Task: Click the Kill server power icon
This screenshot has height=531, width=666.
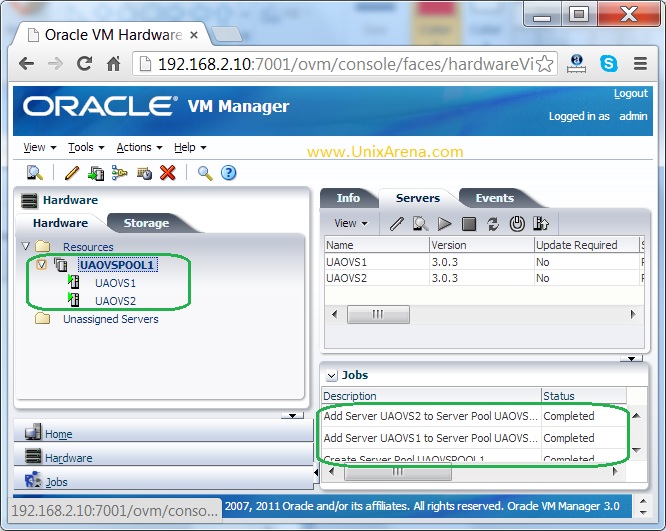Action: tap(517, 223)
